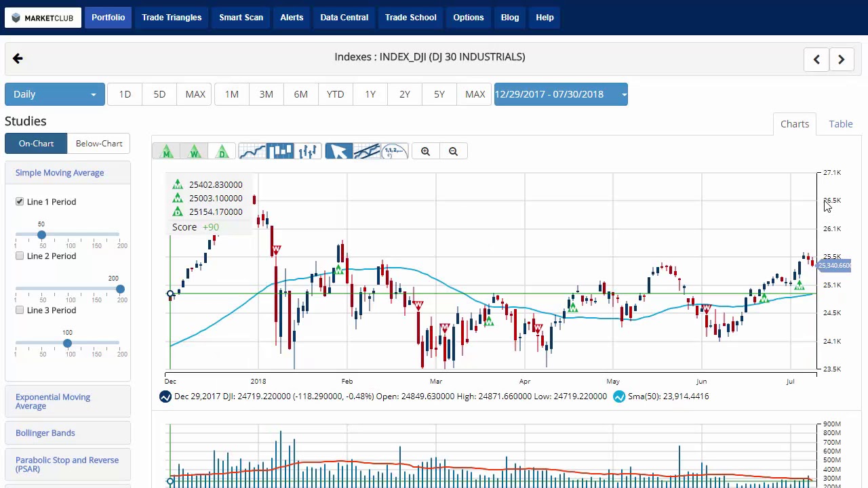
Task: Select the Fibonacci drawing tool
Action: (394, 152)
